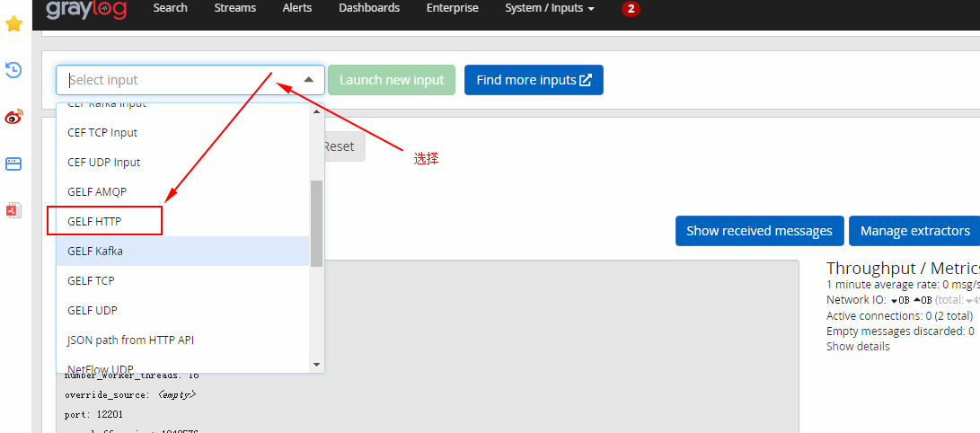Click the dropdown list scroll down arrow
This screenshot has width=980, height=433.
point(316,364)
